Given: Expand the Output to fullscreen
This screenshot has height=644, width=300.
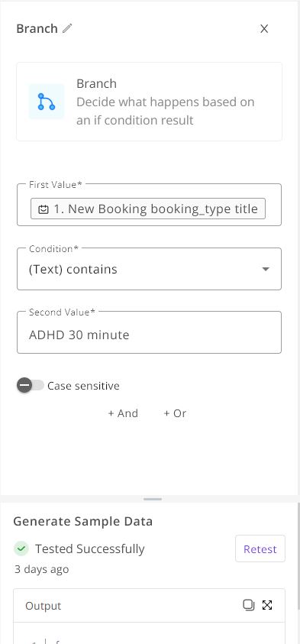Looking at the screenshot, I should click(267, 605).
